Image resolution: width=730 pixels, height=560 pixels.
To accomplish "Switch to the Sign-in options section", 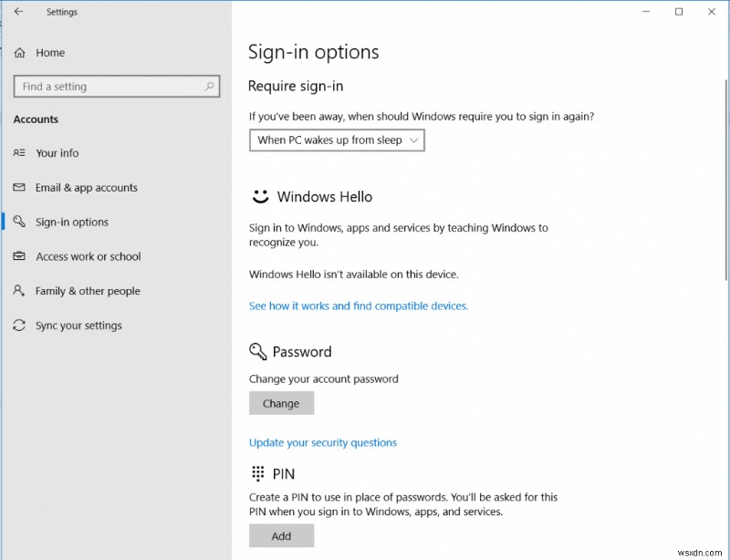I will pos(73,222).
